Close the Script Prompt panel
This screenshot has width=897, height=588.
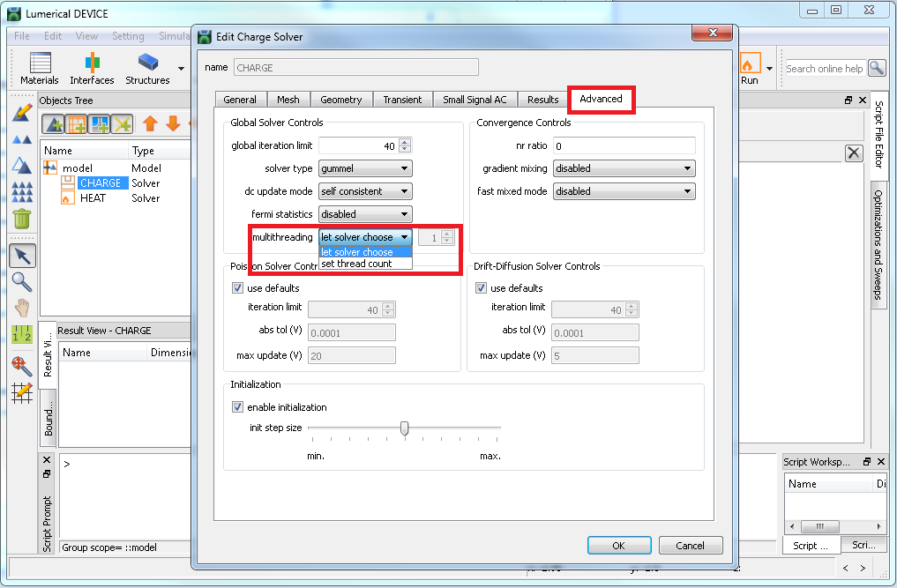pyautogui.click(x=47, y=460)
